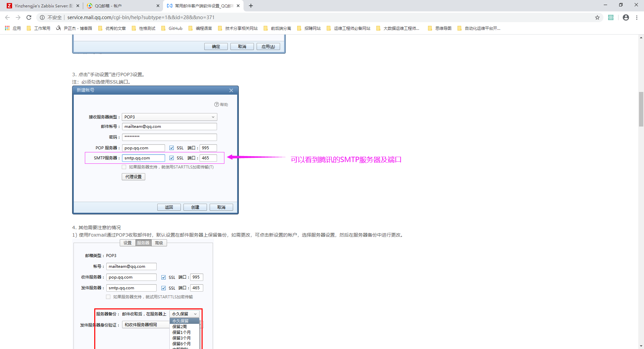Click the POP port 995 field in dialog
The image size is (644, 349).
208,148
